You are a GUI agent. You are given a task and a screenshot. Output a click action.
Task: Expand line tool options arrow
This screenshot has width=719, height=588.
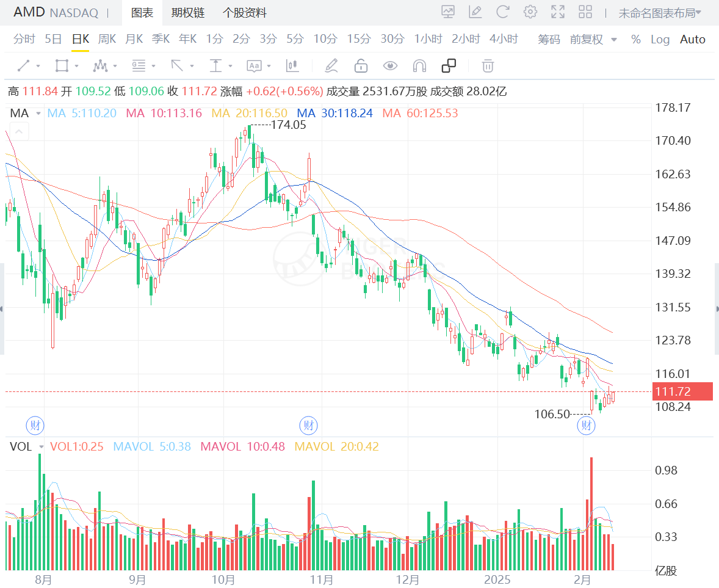(38, 66)
